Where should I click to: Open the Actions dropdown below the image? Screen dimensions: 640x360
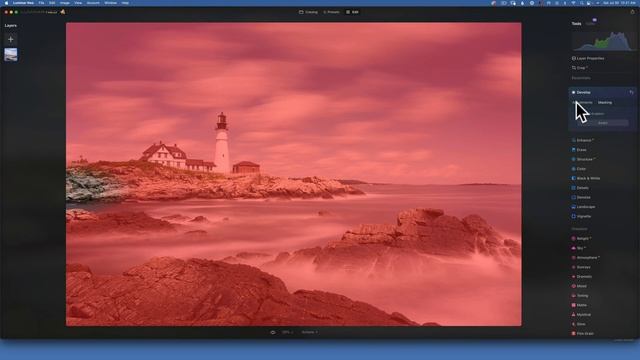[x=309, y=332]
